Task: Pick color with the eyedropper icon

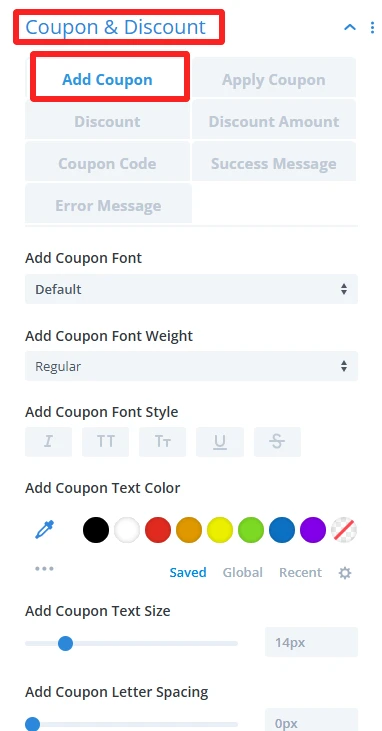Action: pyautogui.click(x=45, y=530)
